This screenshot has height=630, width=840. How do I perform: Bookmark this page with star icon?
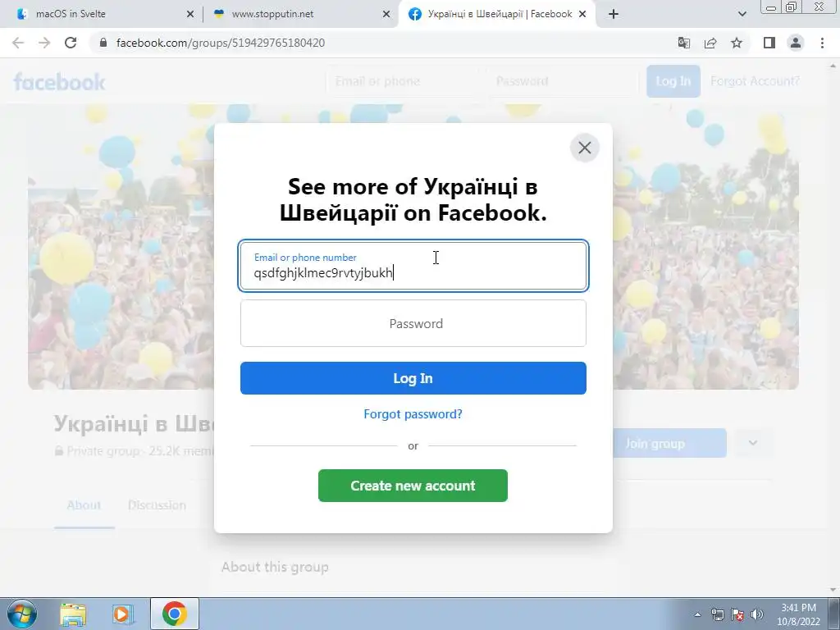coord(737,43)
